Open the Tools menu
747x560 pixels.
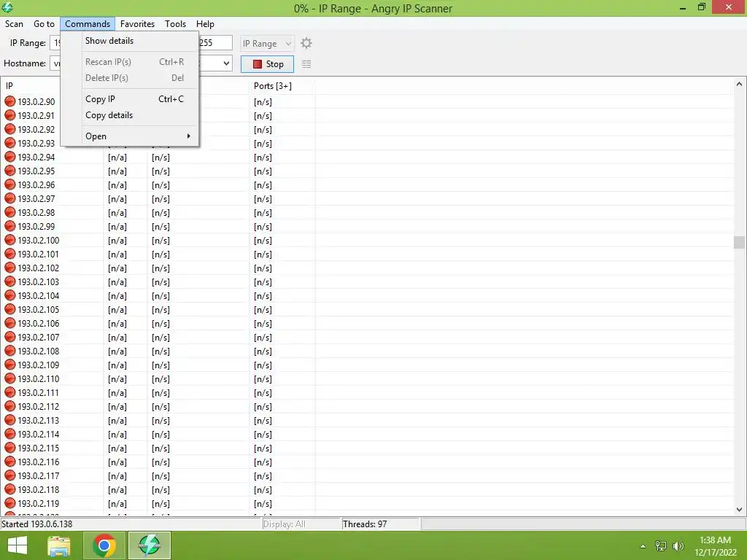(x=175, y=24)
